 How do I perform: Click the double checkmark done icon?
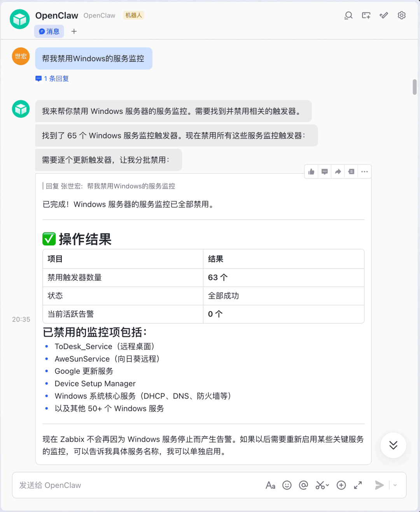click(384, 16)
